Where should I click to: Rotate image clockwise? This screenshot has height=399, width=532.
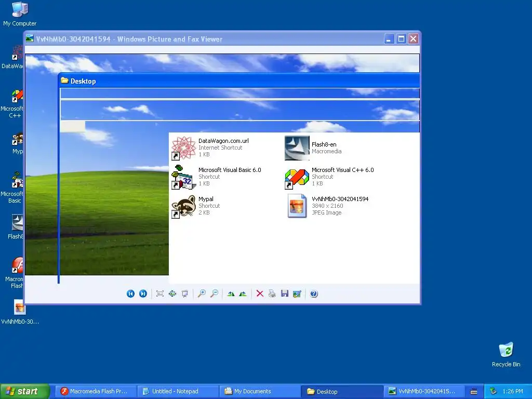point(231,294)
